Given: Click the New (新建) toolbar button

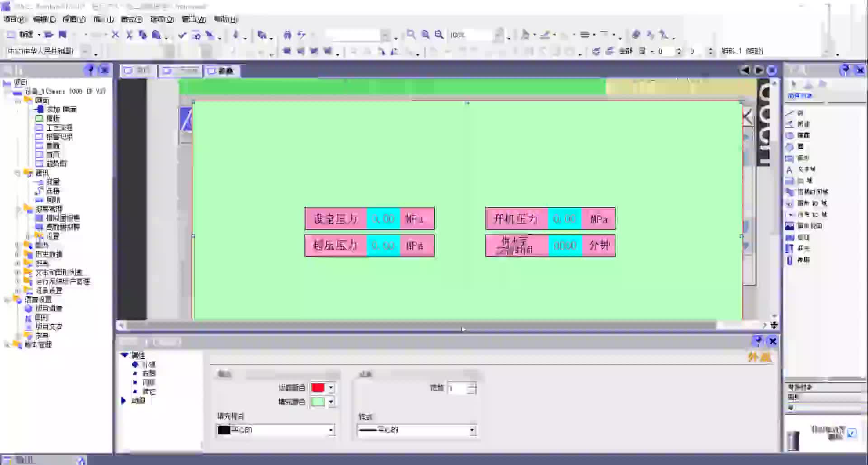Looking at the screenshot, I should point(21,34).
